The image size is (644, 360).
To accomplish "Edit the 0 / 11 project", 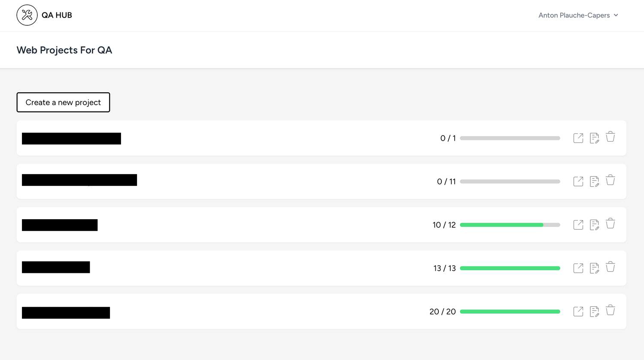I will 594,182.
